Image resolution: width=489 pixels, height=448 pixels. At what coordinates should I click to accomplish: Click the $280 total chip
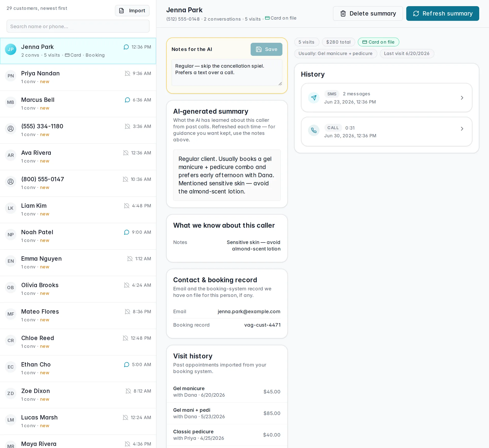(x=338, y=42)
